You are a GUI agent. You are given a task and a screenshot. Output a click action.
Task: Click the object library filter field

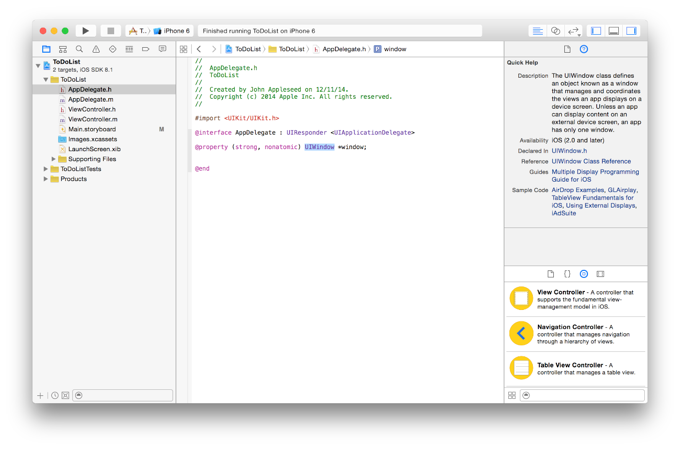click(x=582, y=395)
